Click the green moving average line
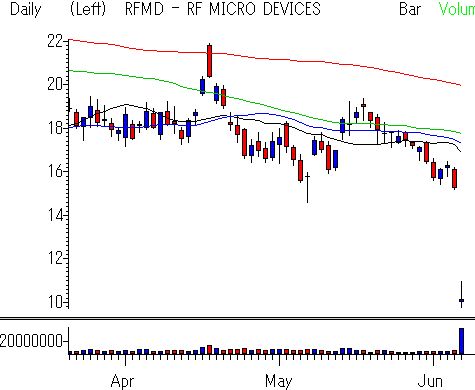Screen dimensions: 475x390 265,106
